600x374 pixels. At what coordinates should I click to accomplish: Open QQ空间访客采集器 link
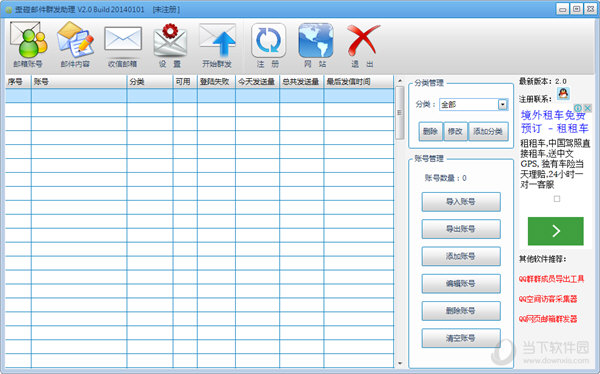[x=548, y=299]
